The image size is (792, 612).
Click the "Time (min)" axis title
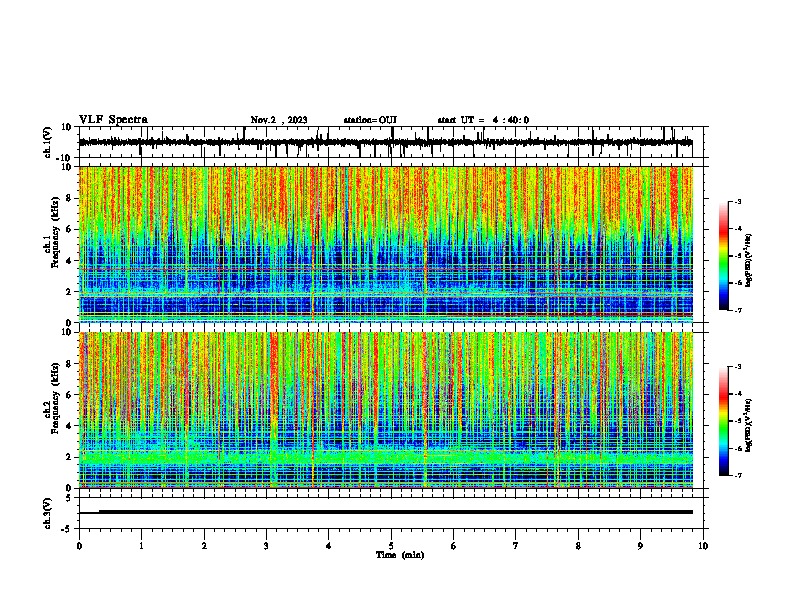click(400, 555)
